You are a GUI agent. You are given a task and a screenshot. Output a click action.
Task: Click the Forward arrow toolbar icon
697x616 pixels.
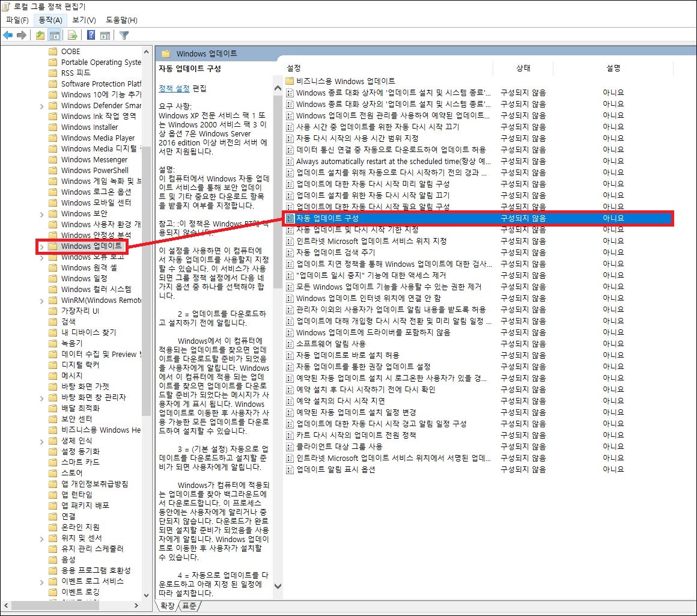pos(22,35)
